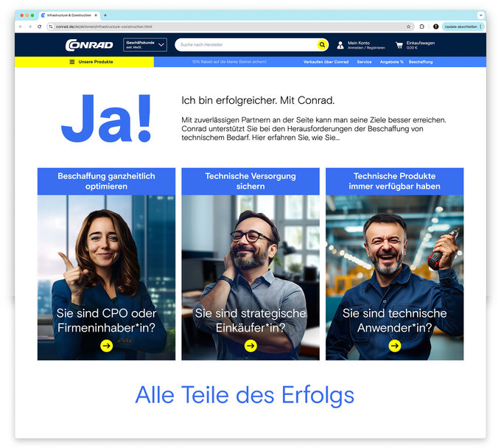Open the browser tab list chevron
The width and height of the screenshot is (501, 448).
(x=480, y=15)
